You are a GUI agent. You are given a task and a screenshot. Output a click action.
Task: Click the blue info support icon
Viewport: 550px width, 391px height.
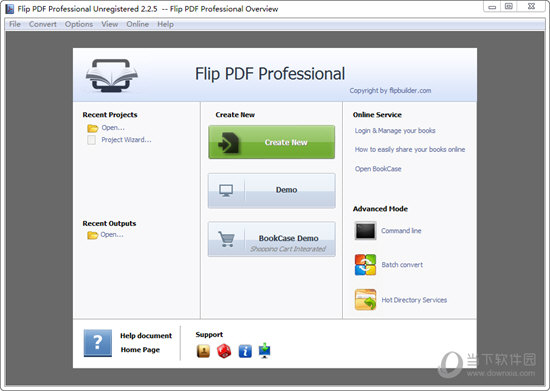pos(245,351)
